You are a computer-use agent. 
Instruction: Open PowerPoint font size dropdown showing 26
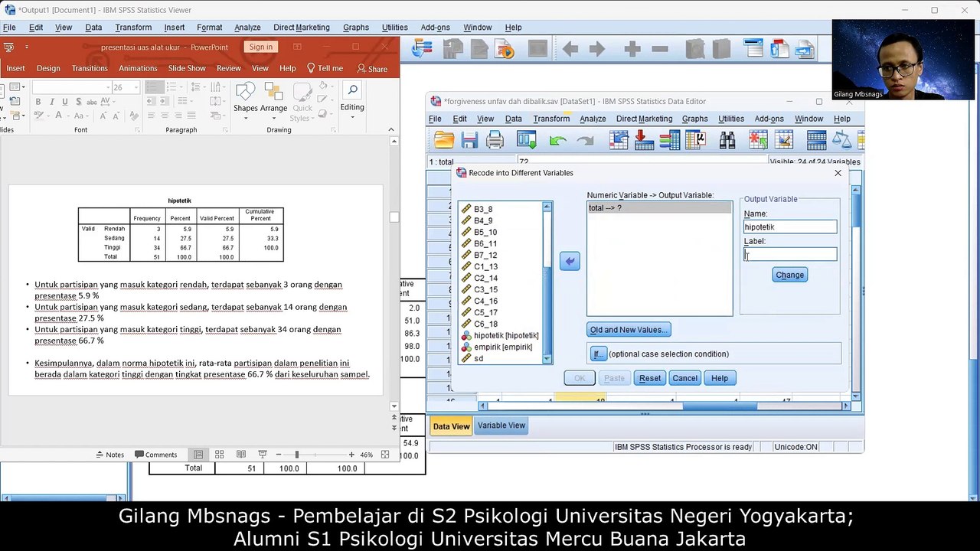[136, 87]
